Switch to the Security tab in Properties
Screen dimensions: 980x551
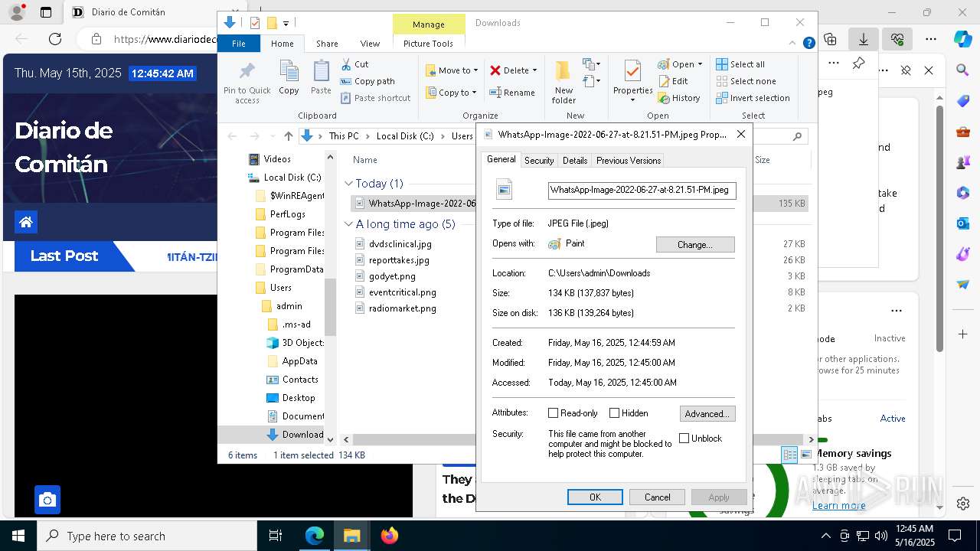[539, 161]
